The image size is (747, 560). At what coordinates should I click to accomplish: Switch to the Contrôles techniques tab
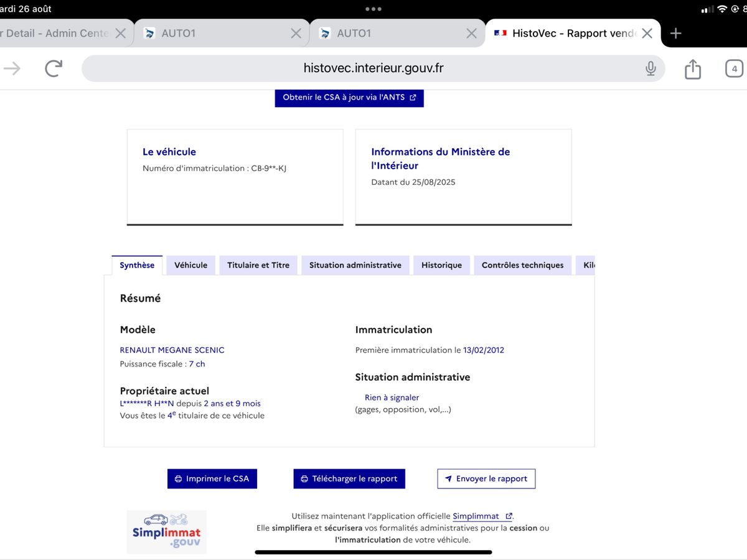tap(522, 265)
